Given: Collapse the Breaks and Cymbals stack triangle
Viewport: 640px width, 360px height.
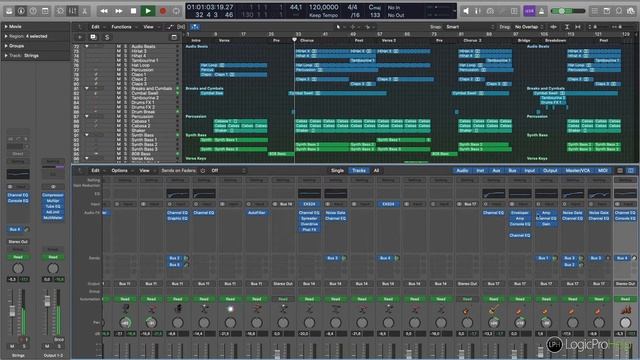Looking at the screenshot, I should click(x=87, y=88).
